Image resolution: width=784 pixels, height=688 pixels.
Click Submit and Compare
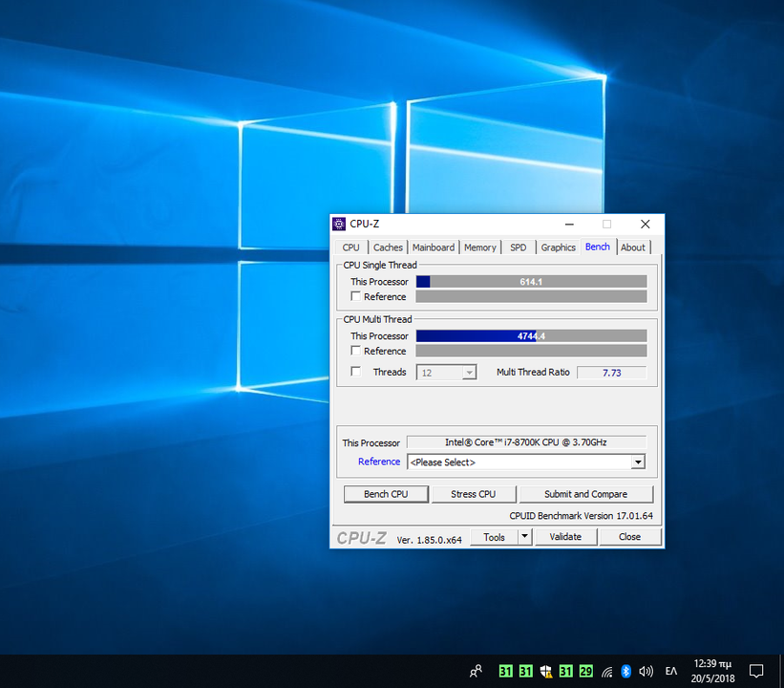586,494
